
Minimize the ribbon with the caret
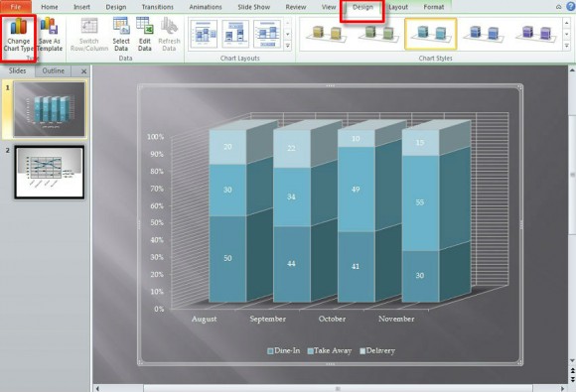point(558,7)
